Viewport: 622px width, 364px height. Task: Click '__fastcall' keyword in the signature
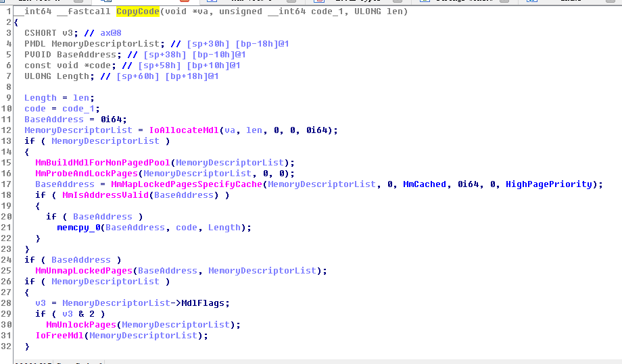84,11
